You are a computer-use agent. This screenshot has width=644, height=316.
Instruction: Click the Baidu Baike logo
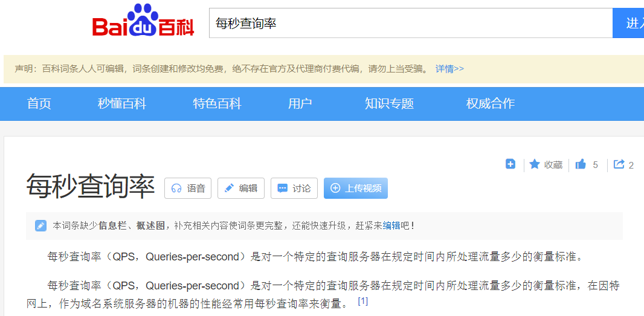point(143,22)
